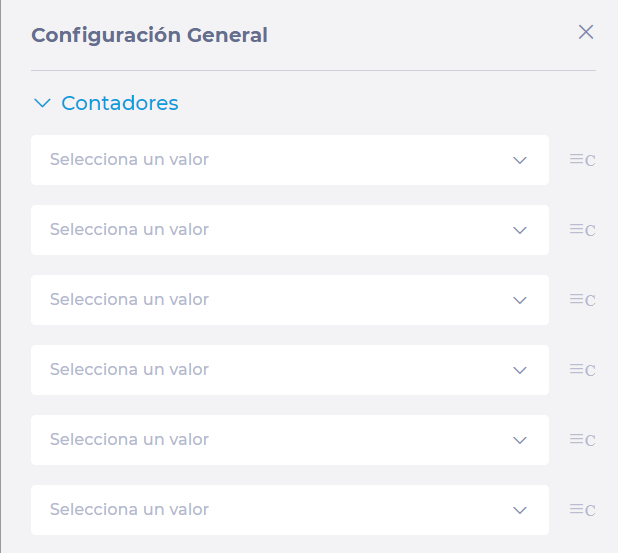Open the sixth Selecciona un valor dropdown

point(290,510)
